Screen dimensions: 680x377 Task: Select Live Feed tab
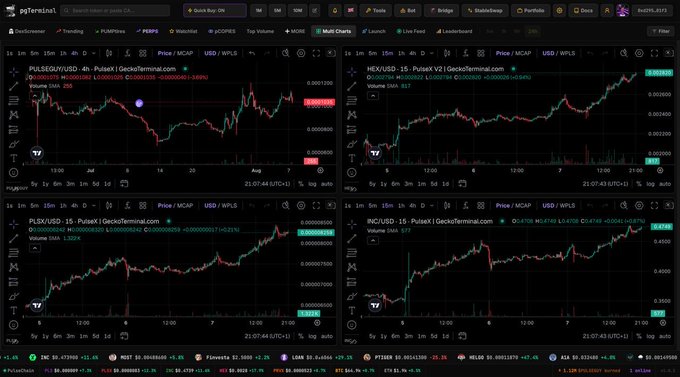411,31
